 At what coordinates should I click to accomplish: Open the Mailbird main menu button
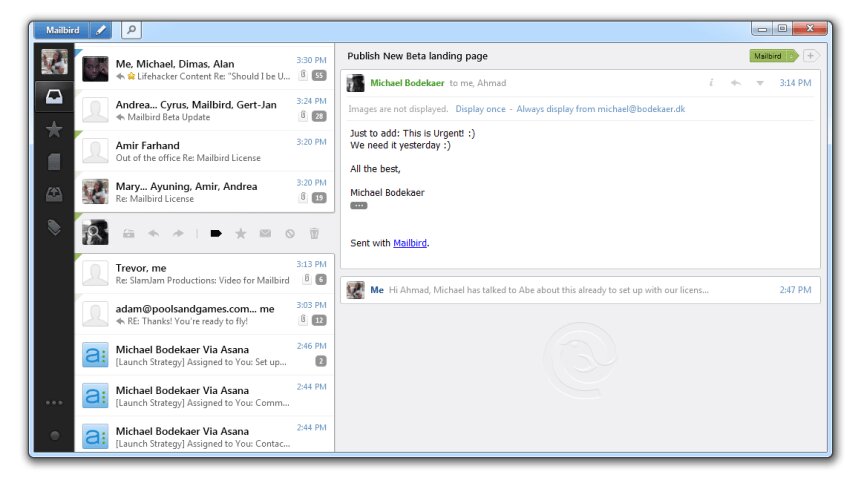tap(62, 30)
